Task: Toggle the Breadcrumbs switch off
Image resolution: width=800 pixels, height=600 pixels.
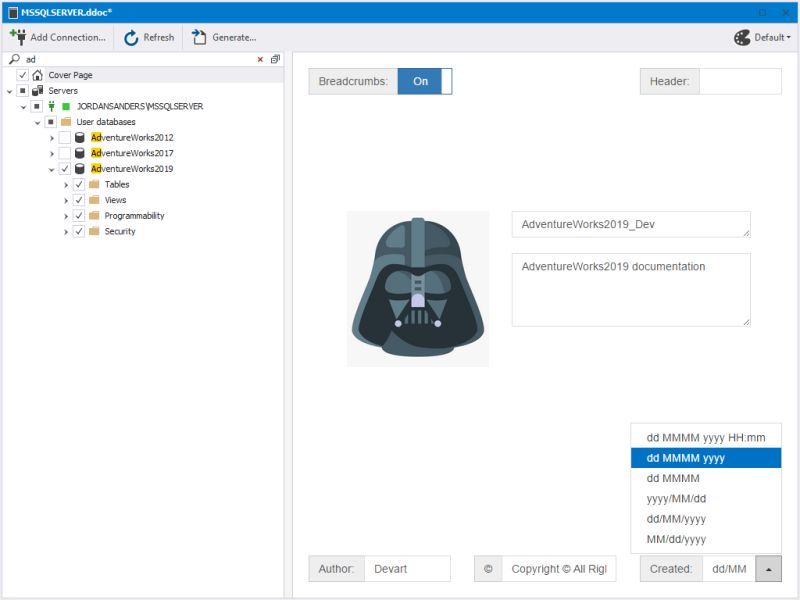Action: pyautogui.click(x=420, y=82)
